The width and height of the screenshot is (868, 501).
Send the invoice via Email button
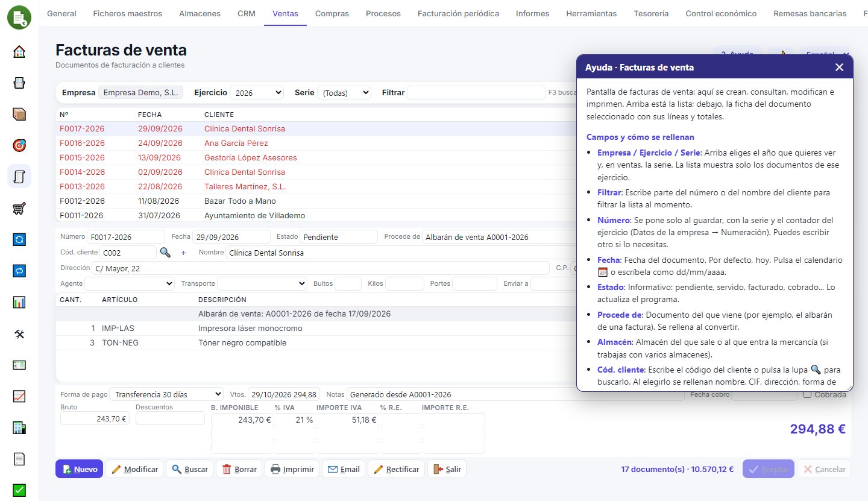pos(344,469)
